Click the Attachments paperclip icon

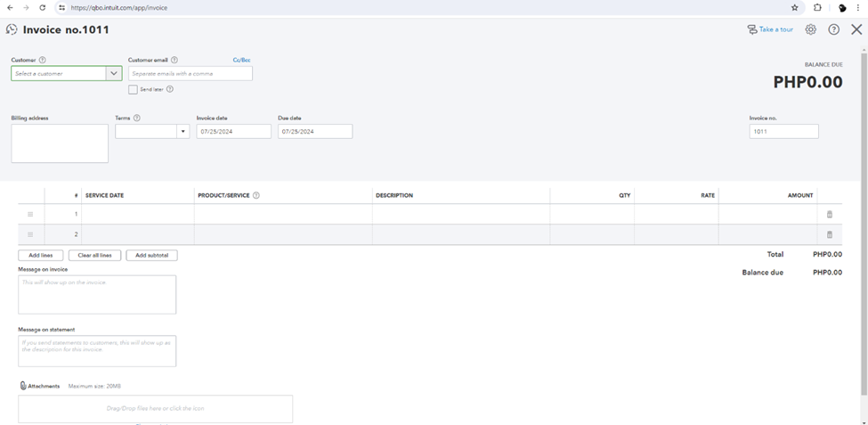(23, 386)
